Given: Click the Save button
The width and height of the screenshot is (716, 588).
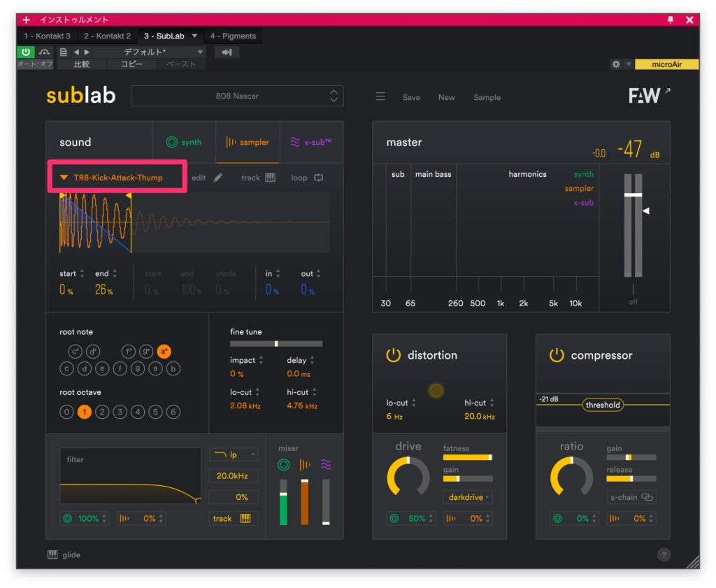Looking at the screenshot, I should [x=411, y=97].
